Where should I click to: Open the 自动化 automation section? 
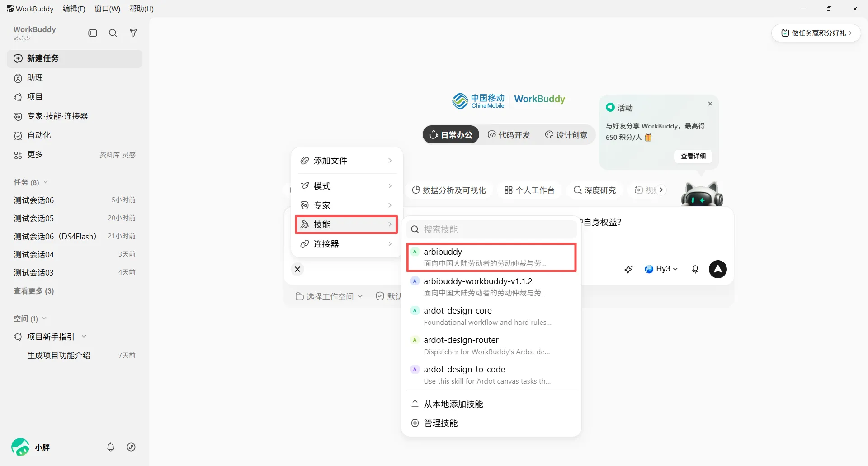[75, 135]
